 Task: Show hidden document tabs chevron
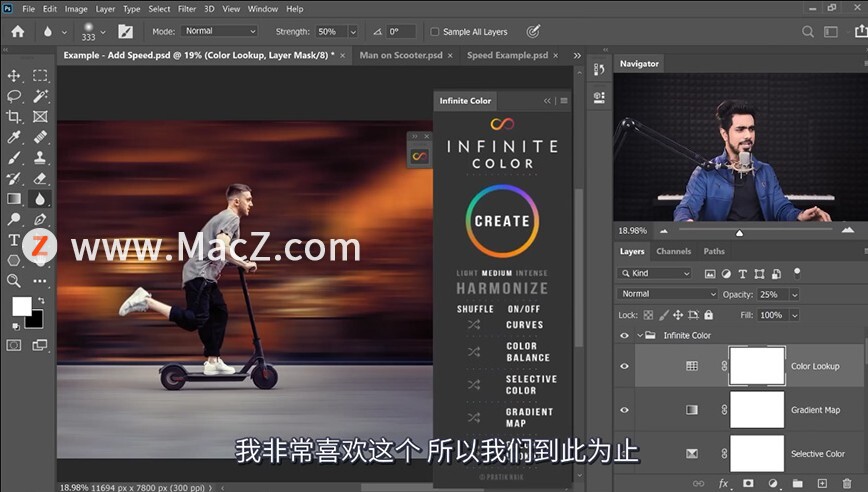pyautogui.click(x=577, y=55)
